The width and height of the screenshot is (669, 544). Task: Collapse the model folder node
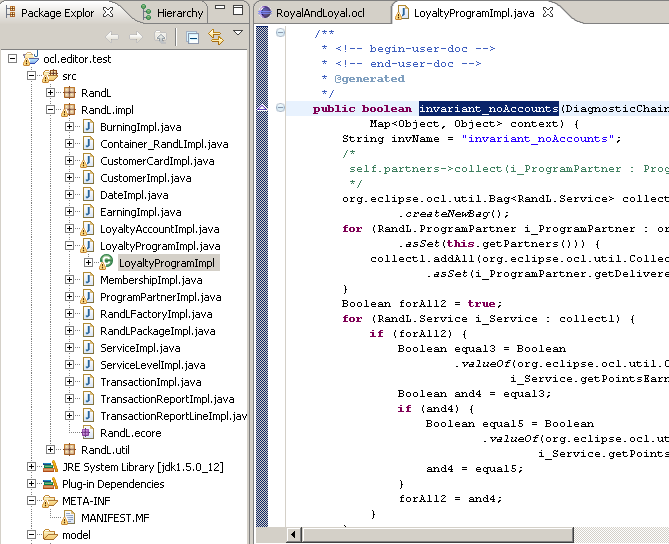(x=32, y=534)
